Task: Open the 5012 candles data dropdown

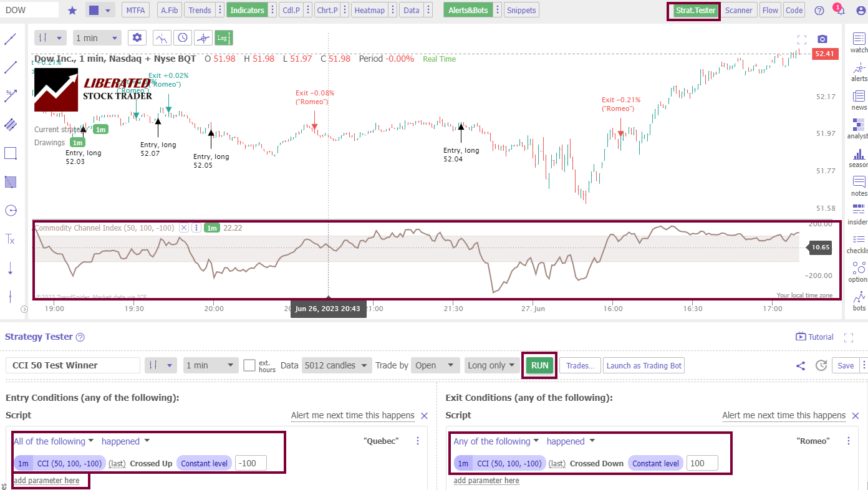Action: point(336,365)
